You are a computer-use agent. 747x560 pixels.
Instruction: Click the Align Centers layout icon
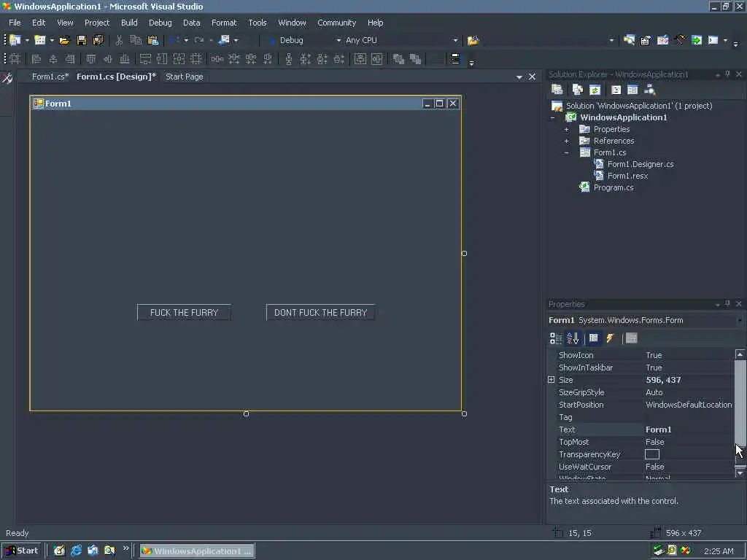(x=53, y=59)
